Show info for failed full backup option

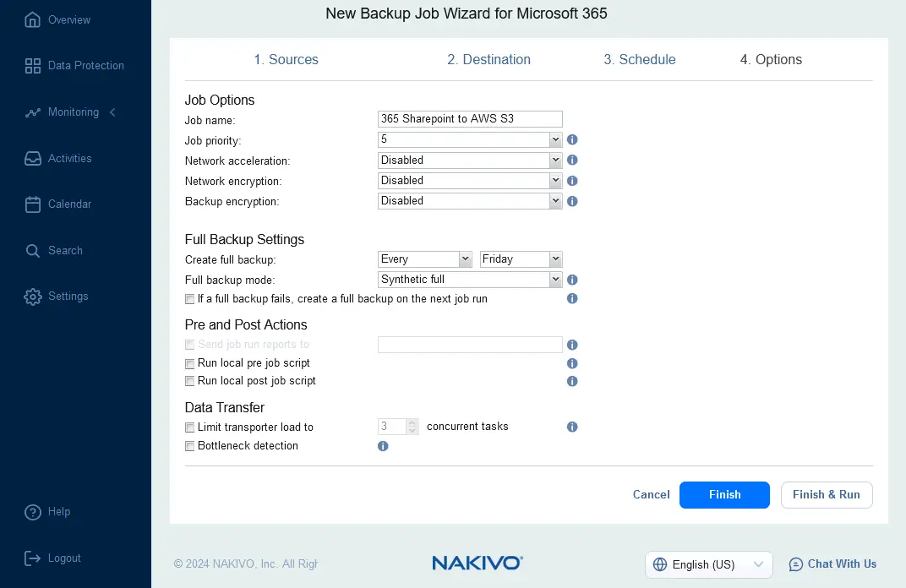[x=572, y=298]
